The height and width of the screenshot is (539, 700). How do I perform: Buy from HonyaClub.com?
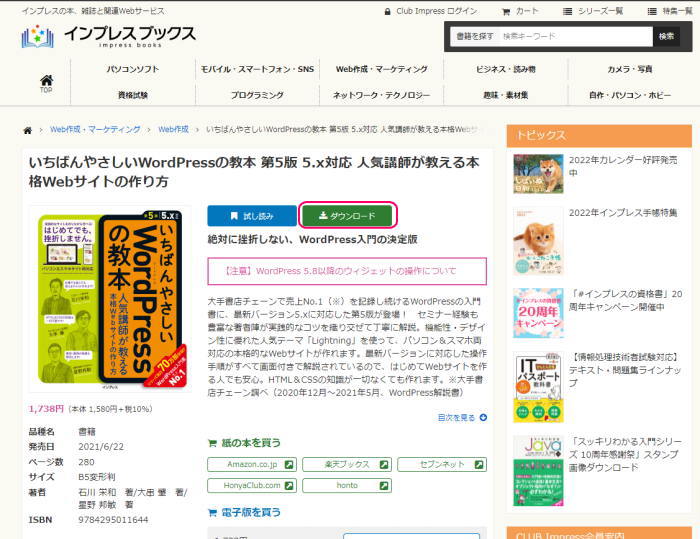click(252, 485)
